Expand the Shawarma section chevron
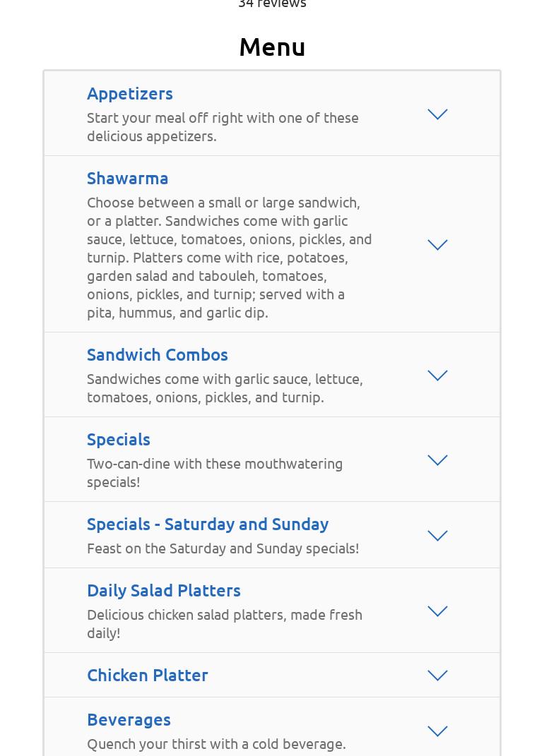Screen dimensions: 544x756 coord(437,245)
